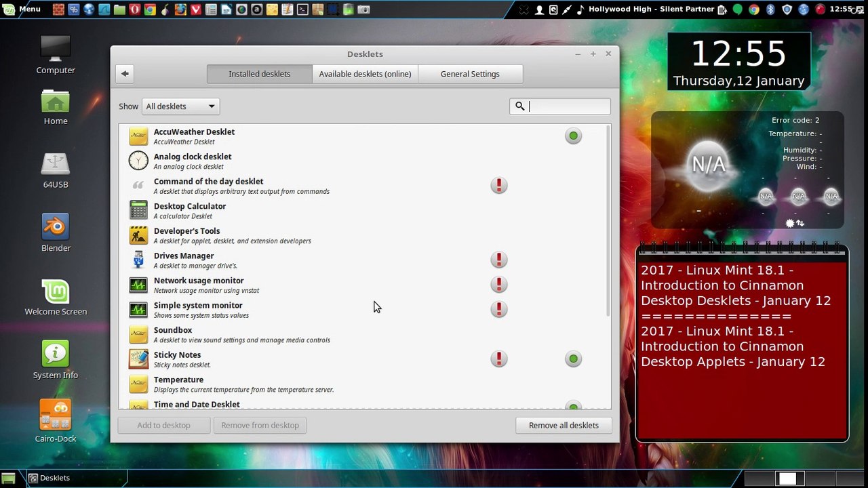Open General Settings tab
This screenshot has width=868, height=488.
click(x=470, y=74)
